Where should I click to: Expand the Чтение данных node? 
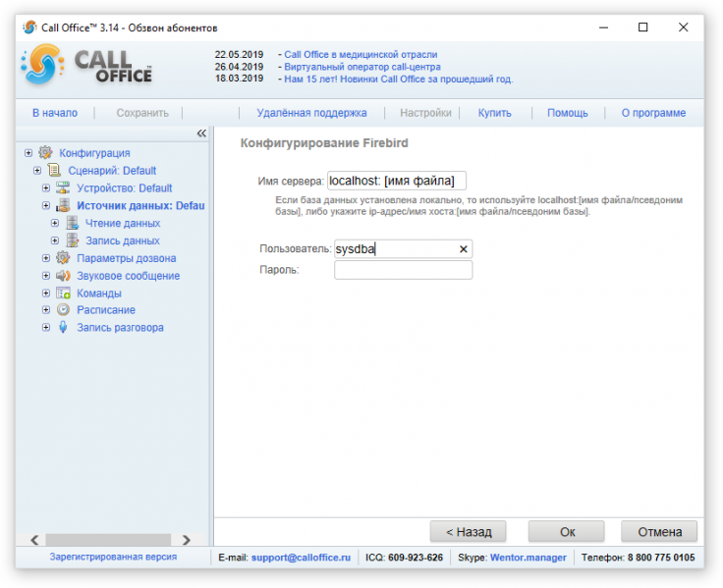(x=54, y=223)
